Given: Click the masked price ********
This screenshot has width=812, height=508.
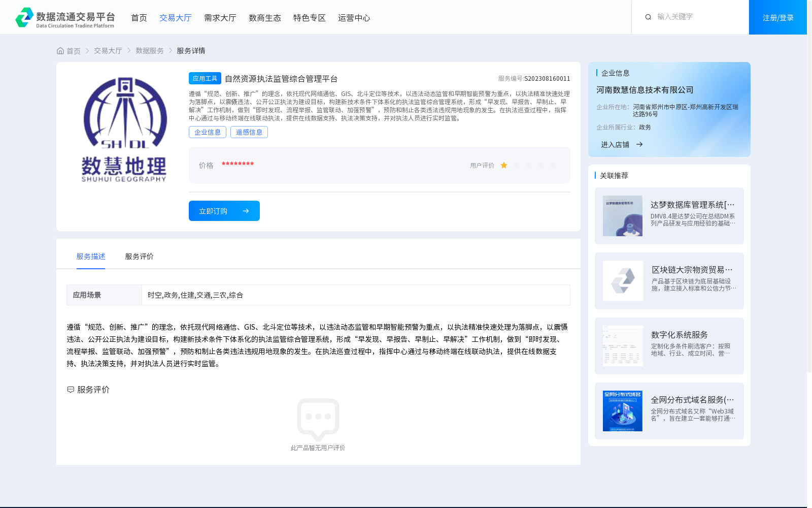Looking at the screenshot, I should 238,164.
